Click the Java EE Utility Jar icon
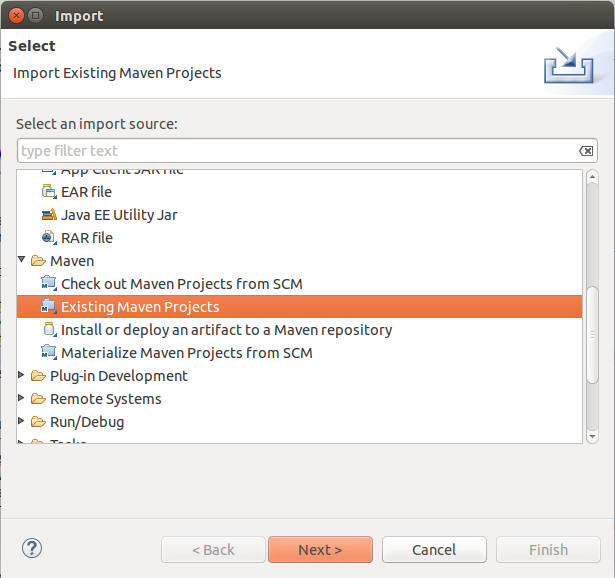Viewport: 615px width, 578px height. [49, 215]
